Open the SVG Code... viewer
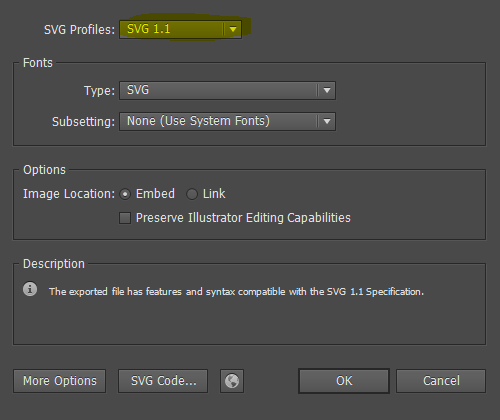Image resolution: width=500 pixels, height=420 pixels. pos(163,381)
